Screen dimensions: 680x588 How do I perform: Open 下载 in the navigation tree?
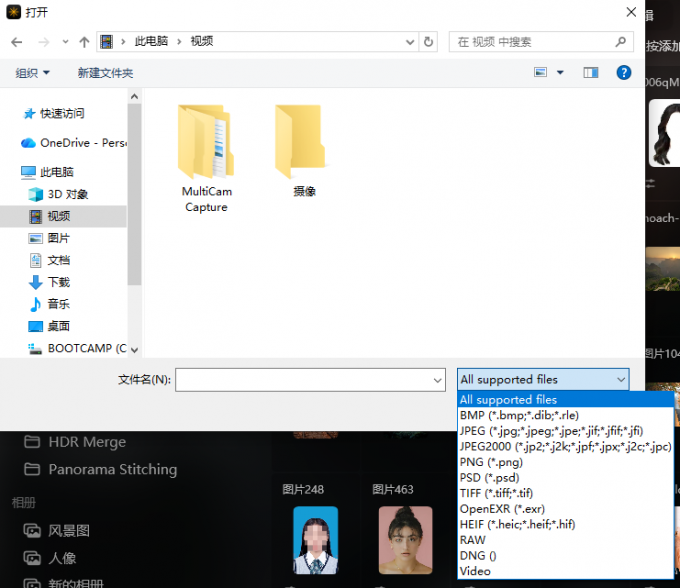49,282
